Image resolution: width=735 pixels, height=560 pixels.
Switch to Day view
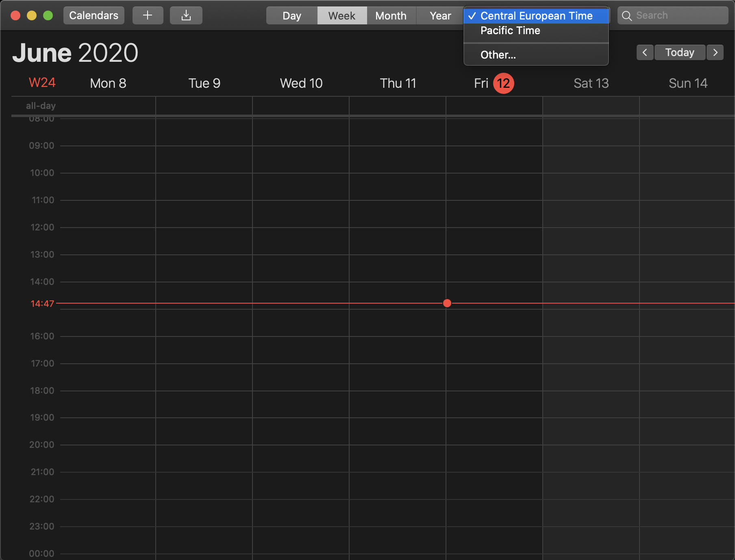coord(291,16)
